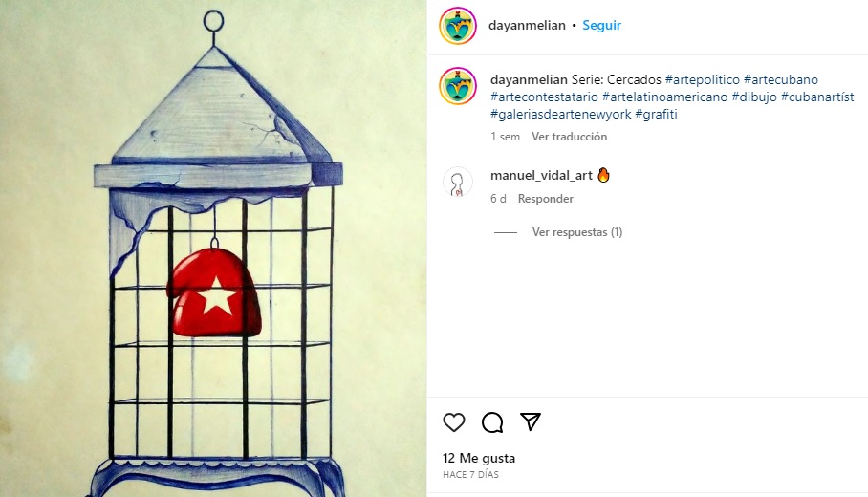Open dayanmelian username in post header

click(x=527, y=26)
